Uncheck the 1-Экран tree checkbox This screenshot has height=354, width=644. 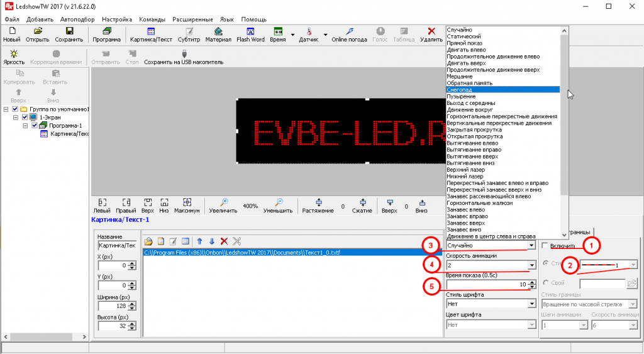pos(25,117)
